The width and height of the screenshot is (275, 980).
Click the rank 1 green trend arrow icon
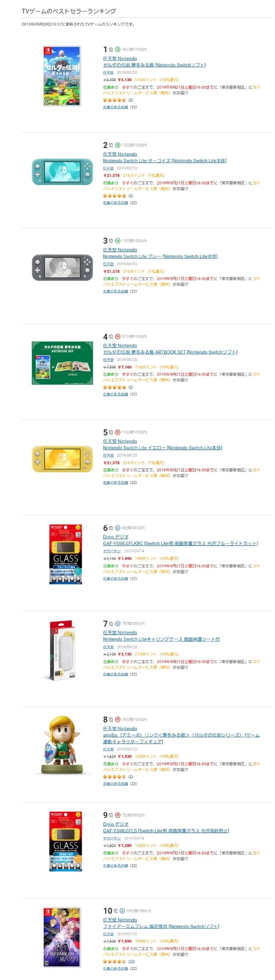(x=117, y=49)
